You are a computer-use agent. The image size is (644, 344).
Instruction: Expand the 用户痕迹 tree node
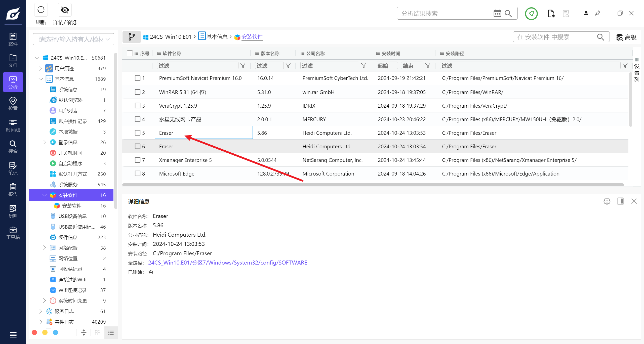point(41,68)
